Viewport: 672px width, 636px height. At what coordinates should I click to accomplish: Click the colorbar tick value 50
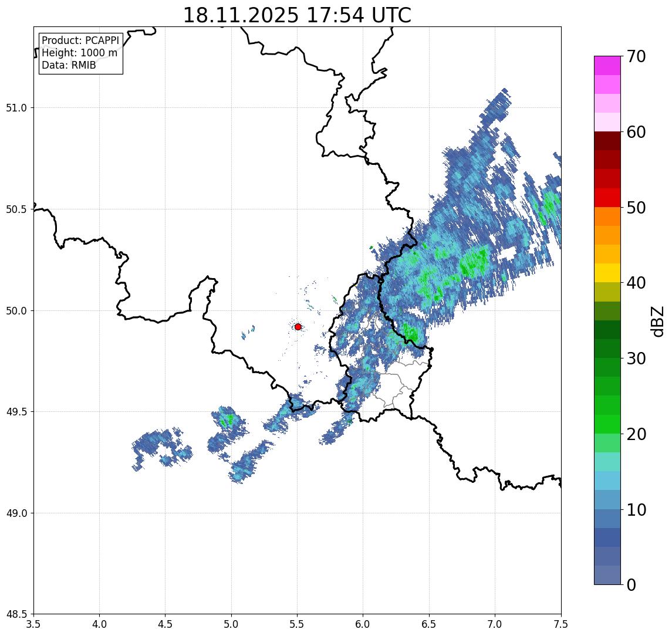pos(636,208)
